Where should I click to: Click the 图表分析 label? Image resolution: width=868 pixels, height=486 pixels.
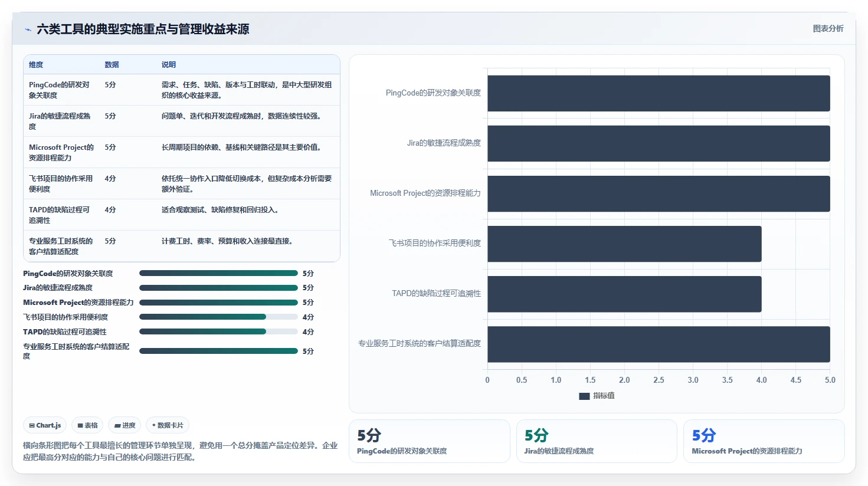click(x=828, y=28)
